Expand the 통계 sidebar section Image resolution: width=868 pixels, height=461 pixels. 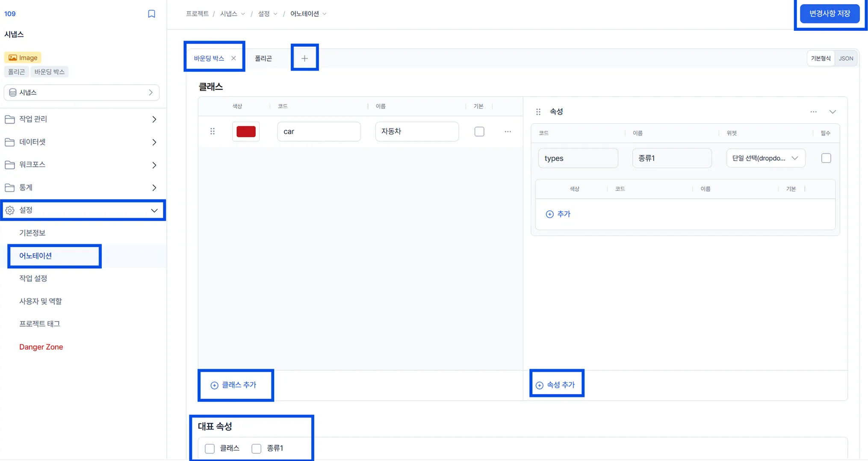coord(154,187)
